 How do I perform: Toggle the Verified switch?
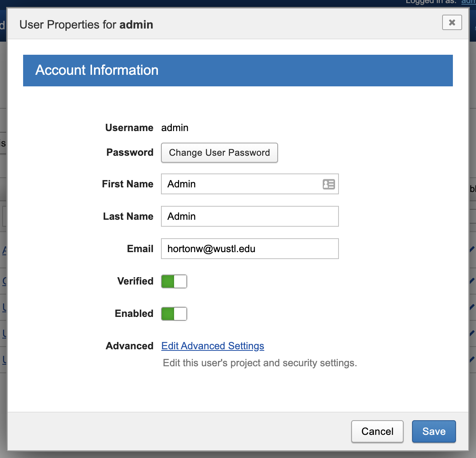(174, 281)
